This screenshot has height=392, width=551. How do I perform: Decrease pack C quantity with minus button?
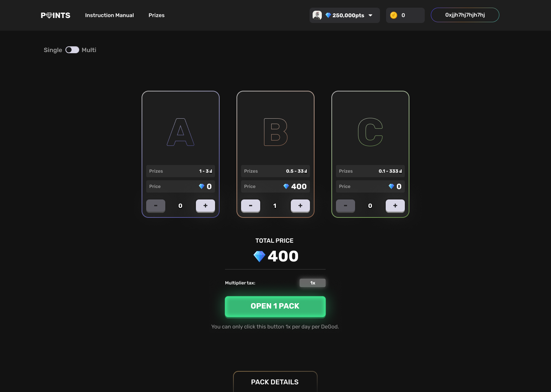[x=346, y=206]
